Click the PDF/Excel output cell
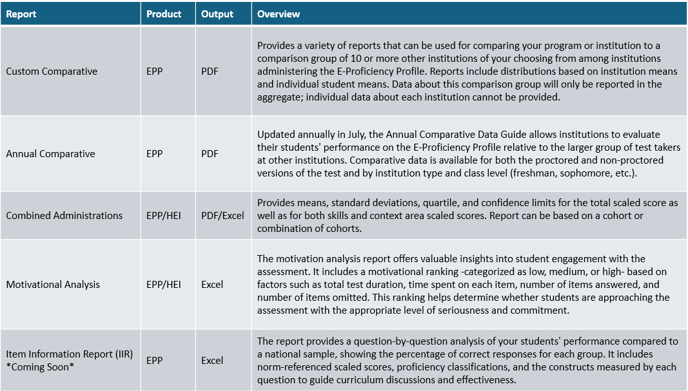Image resolution: width=688 pixels, height=391 pixels. pyautogui.click(x=222, y=215)
